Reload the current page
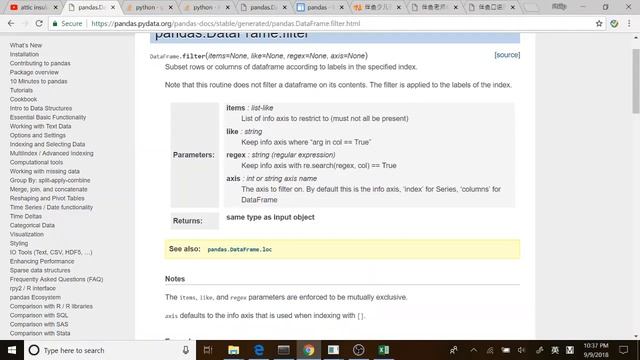The width and height of the screenshot is (640, 360). tap(39, 24)
